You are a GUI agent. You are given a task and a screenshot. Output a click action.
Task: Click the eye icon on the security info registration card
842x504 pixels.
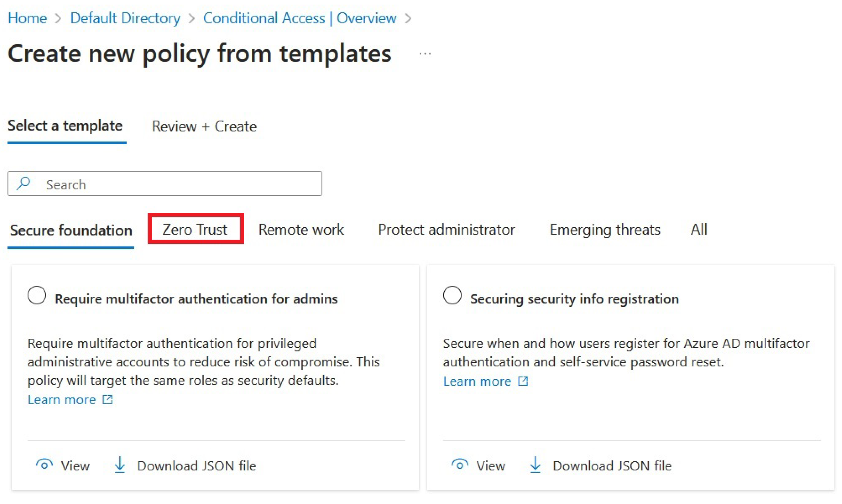459,465
